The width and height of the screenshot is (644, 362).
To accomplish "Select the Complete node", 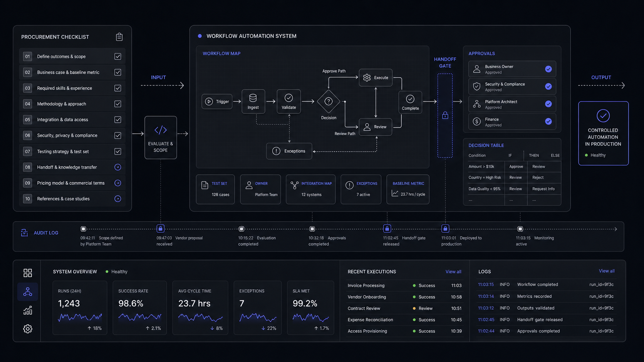I will tap(410, 103).
